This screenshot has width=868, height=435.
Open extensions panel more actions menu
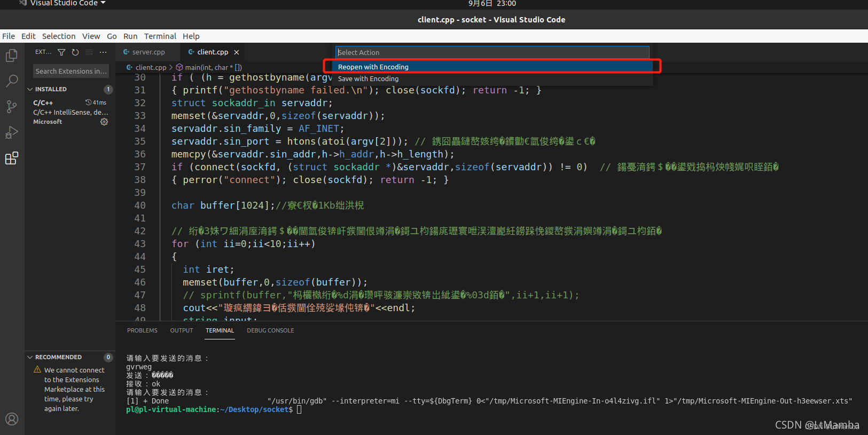(103, 52)
